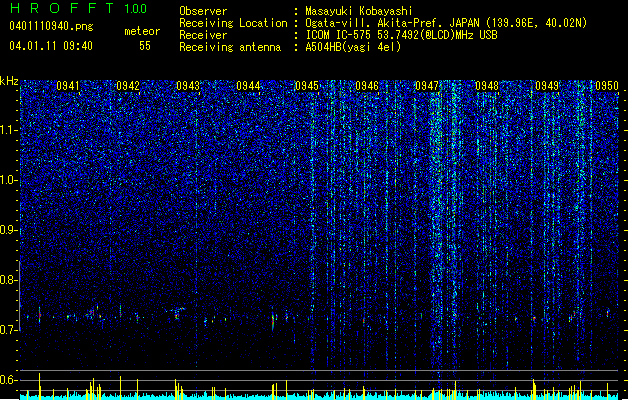Click the 0949 time marker
Viewport: 629px width, 400px height.
547,86
